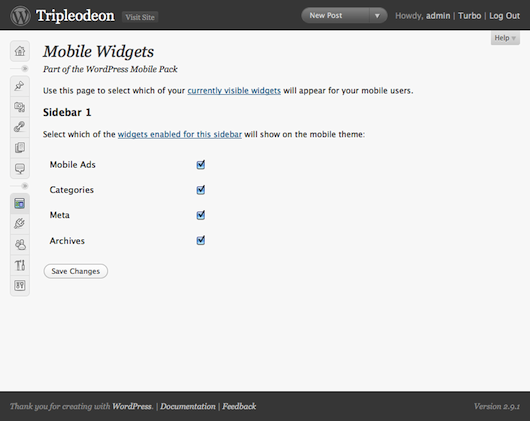This screenshot has width=530, height=421.
Task: Open the Users icon in sidebar
Action: coord(20,244)
